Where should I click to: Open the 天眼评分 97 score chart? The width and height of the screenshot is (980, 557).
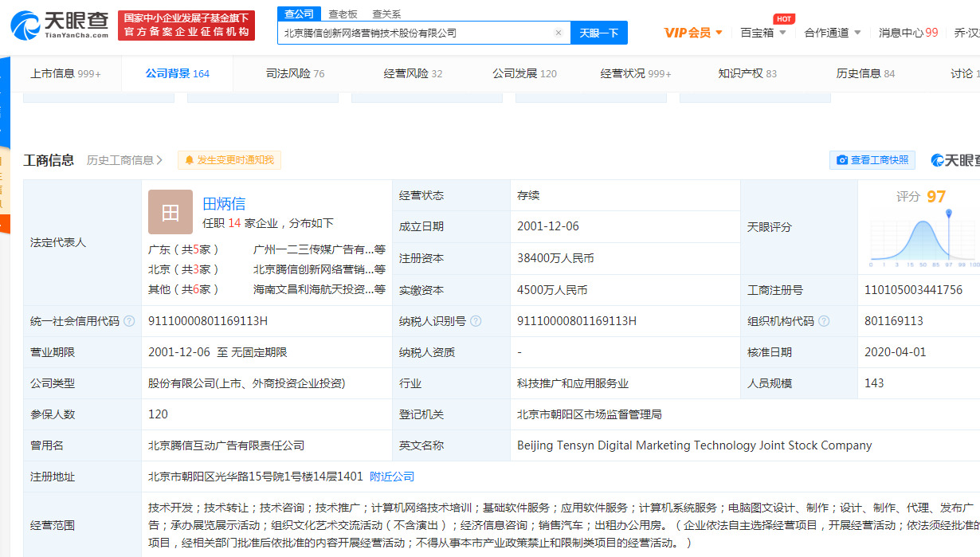coord(923,237)
